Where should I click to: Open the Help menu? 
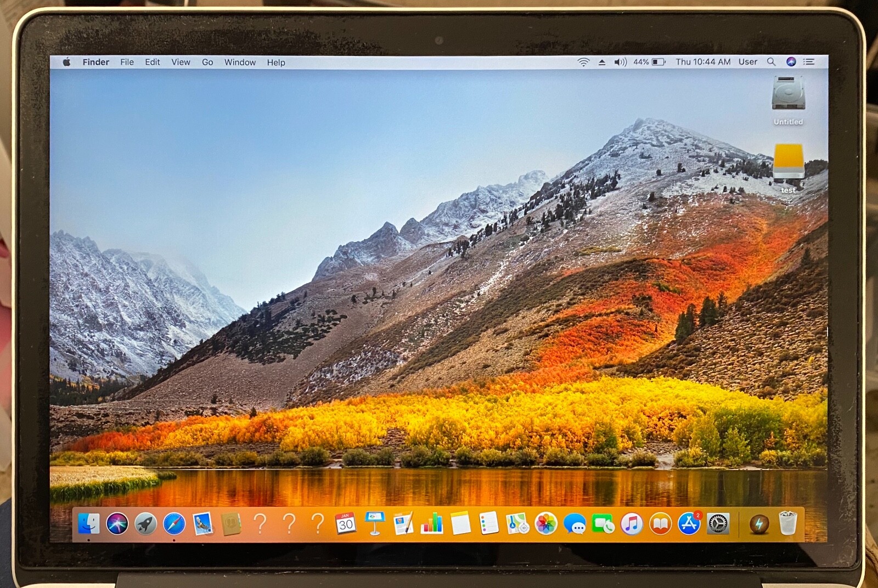pos(276,62)
